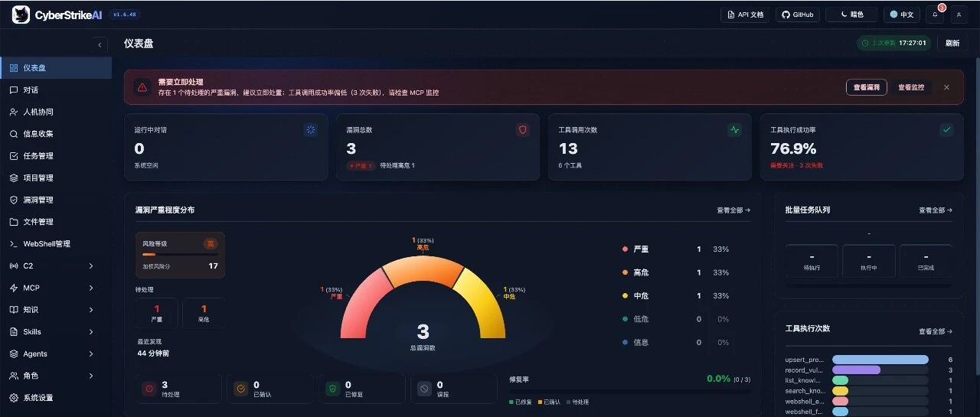Click the record_vul... purple bar in tool chart
The width and height of the screenshot is (980, 417).
(x=856, y=370)
